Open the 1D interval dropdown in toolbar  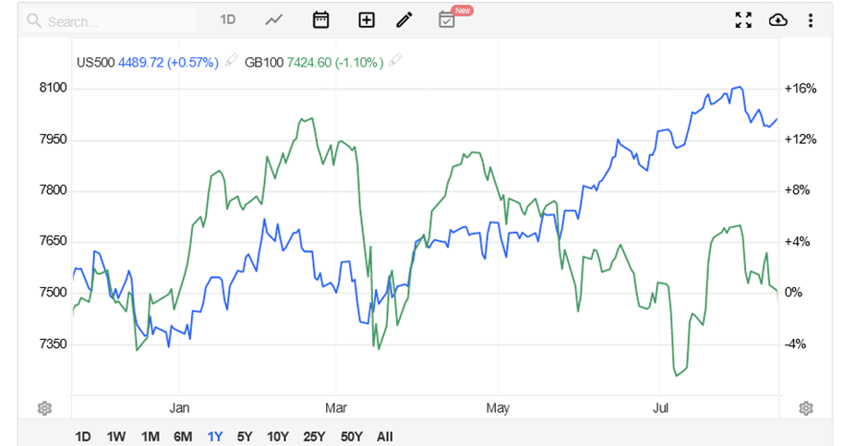point(227,19)
